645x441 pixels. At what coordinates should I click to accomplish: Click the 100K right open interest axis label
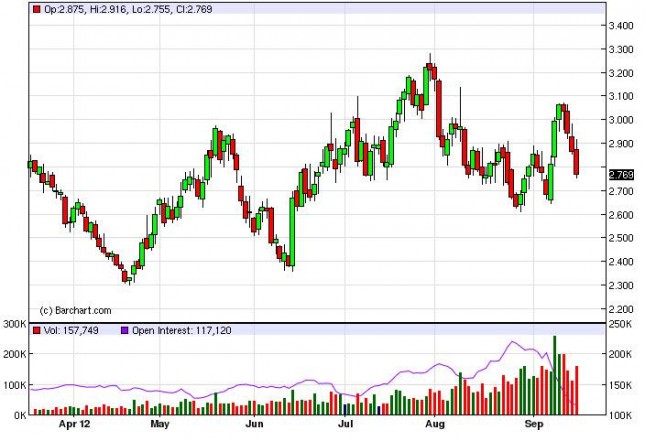[x=620, y=415]
